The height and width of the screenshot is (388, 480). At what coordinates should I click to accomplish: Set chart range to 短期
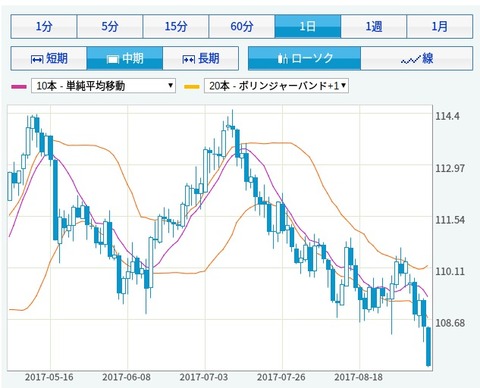49,59
